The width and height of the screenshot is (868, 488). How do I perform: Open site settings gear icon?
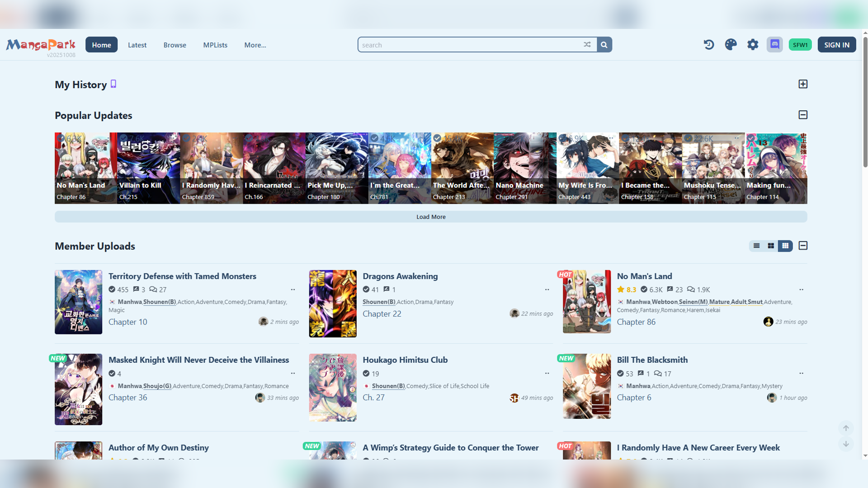coord(753,45)
